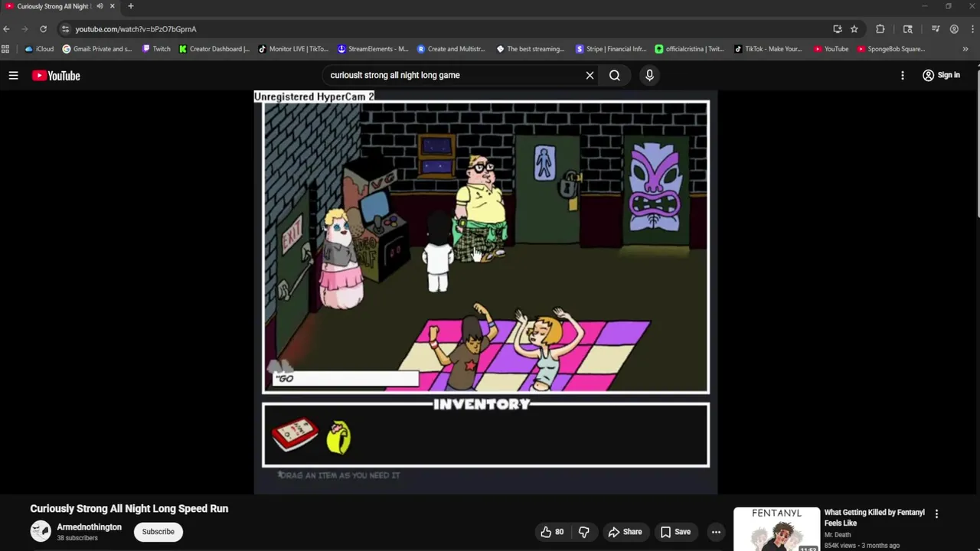Subscribe to Armednothington

[x=158, y=532]
